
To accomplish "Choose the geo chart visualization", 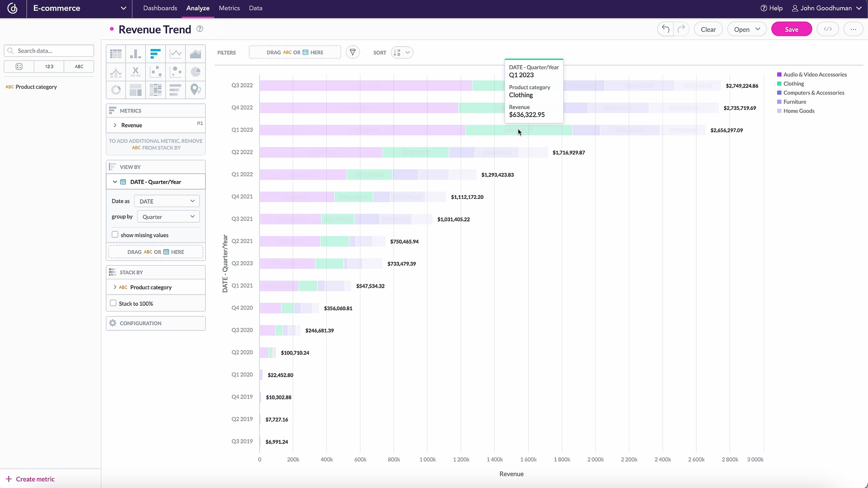I will pos(195,90).
